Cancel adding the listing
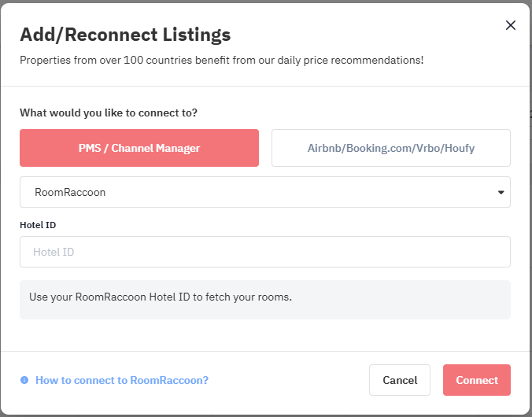Viewport: 532px width, 417px height. [x=400, y=380]
